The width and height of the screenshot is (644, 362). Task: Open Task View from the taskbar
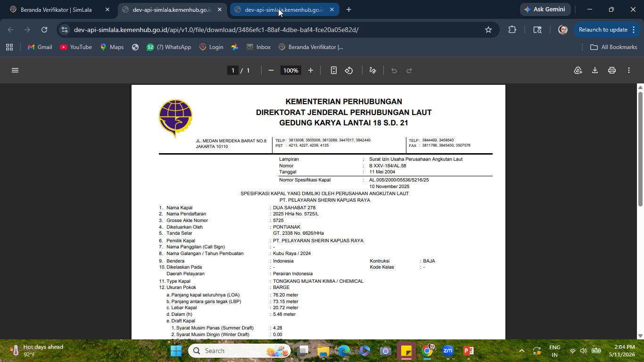303,351
